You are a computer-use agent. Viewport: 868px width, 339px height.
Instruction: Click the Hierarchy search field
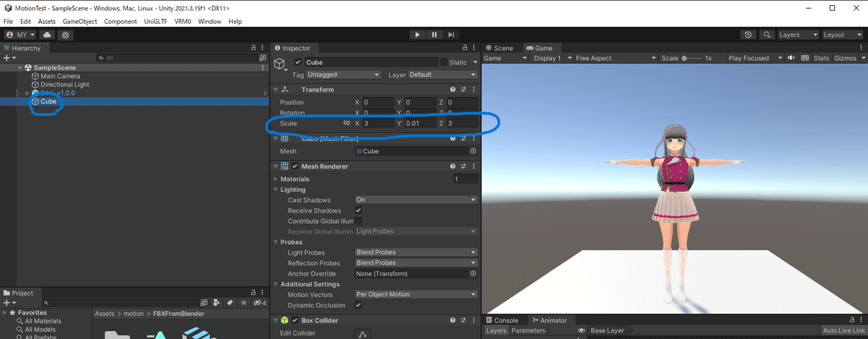click(176, 58)
